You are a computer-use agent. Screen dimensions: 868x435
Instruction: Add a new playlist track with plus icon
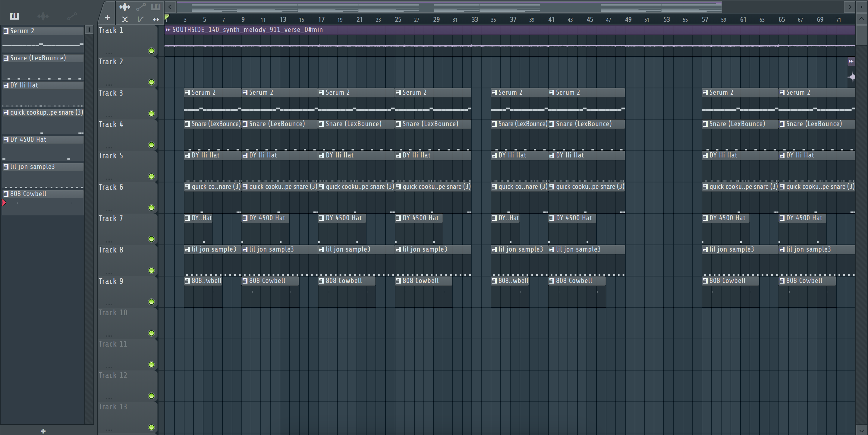pos(108,18)
